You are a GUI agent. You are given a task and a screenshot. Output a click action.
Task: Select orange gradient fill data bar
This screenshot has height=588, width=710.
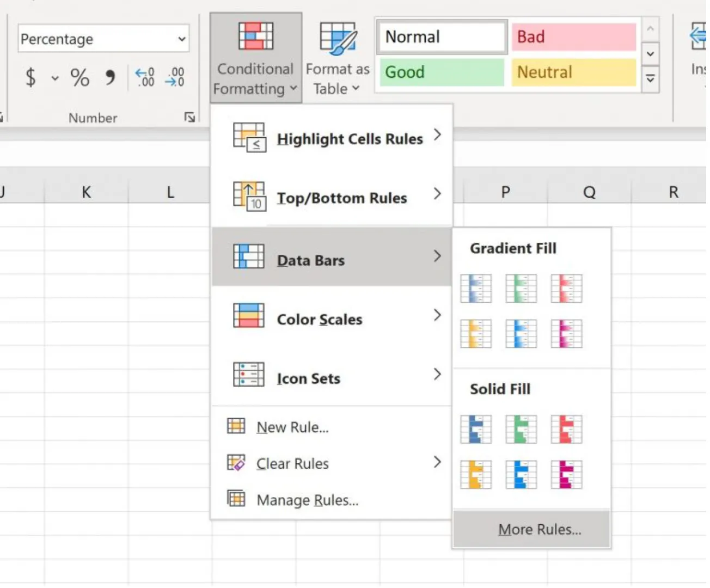[476, 334]
